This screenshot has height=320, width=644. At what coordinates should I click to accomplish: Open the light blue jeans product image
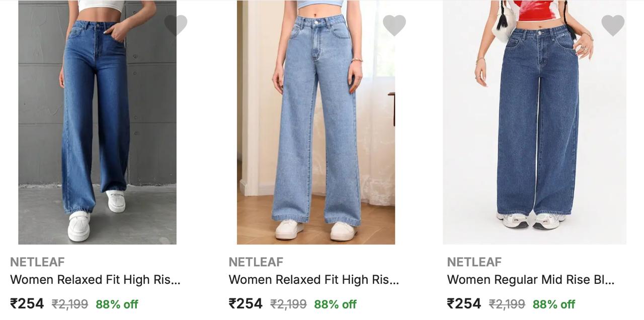point(316,122)
